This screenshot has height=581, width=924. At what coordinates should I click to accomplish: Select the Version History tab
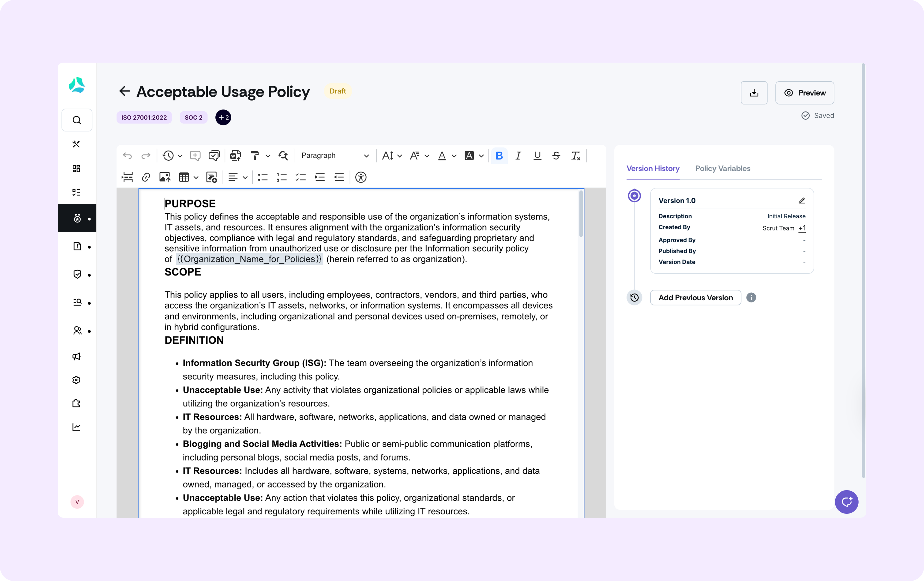(653, 169)
